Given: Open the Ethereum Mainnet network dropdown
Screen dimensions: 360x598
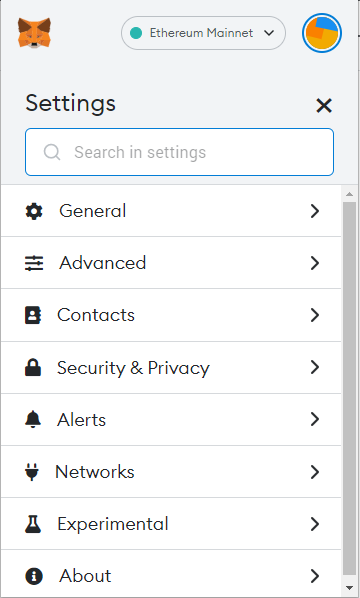Looking at the screenshot, I should coord(203,33).
